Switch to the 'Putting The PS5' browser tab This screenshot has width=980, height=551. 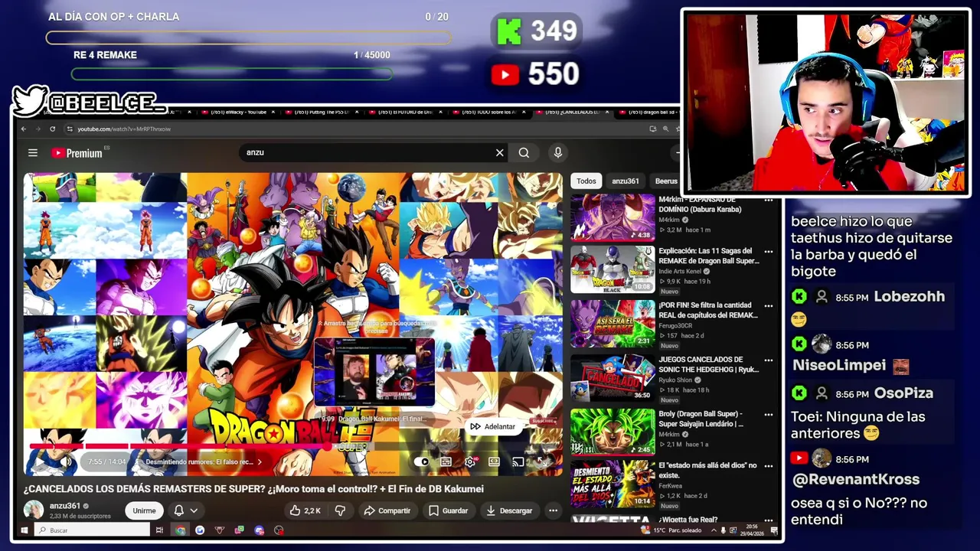coord(322,112)
